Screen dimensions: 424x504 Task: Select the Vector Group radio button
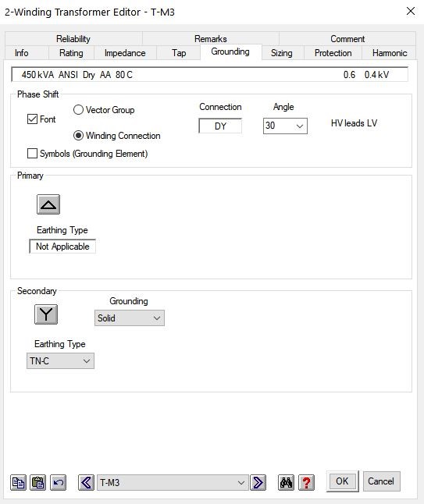pyautogui.click(x=78, y=110)
